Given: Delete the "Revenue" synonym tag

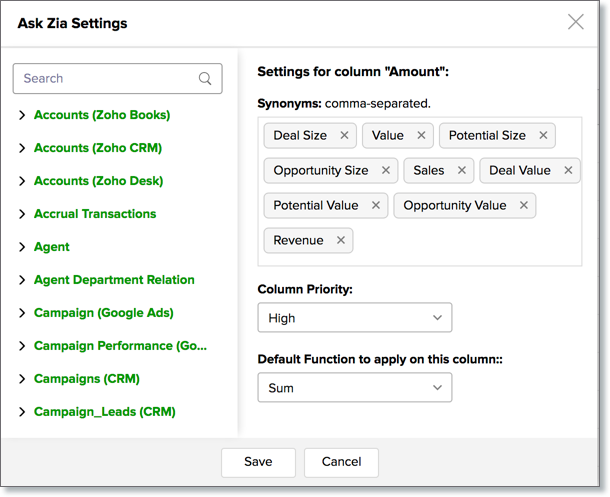Looking at the screenshot, I should 341,241.
